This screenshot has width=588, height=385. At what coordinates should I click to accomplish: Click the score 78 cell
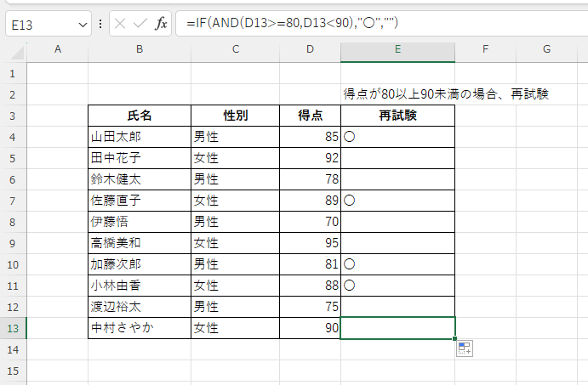tap(310, 179)
